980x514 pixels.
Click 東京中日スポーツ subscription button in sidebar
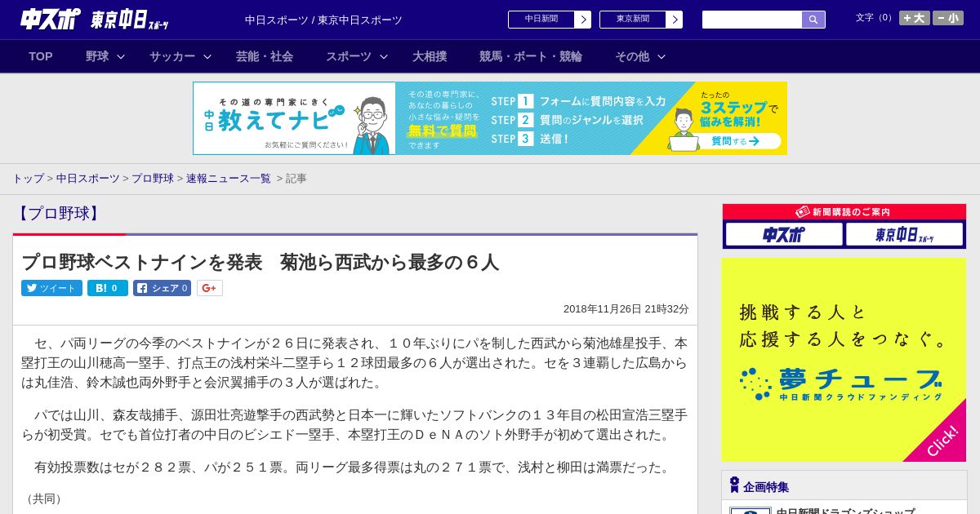pos(904,234)
